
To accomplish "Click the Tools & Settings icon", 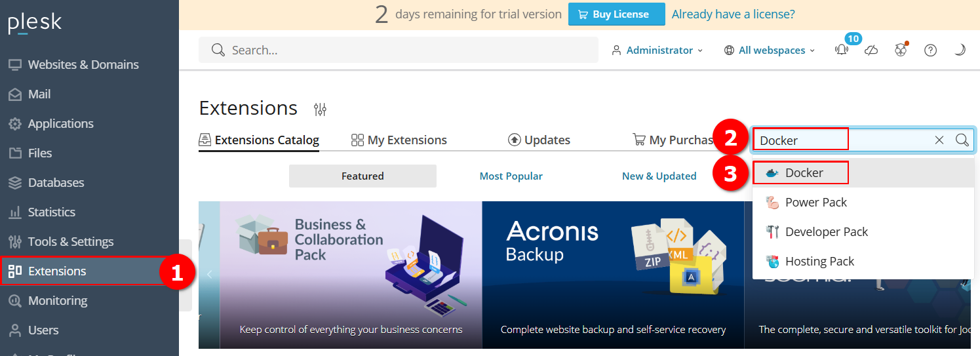I will pyautogui.click(x=15, y=242).
